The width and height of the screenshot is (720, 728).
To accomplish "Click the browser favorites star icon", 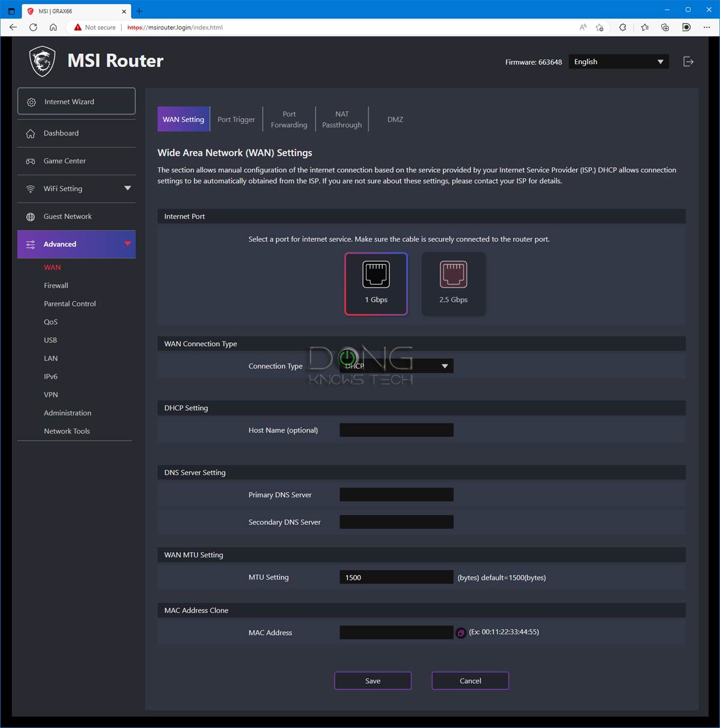I will click(644, 27).
